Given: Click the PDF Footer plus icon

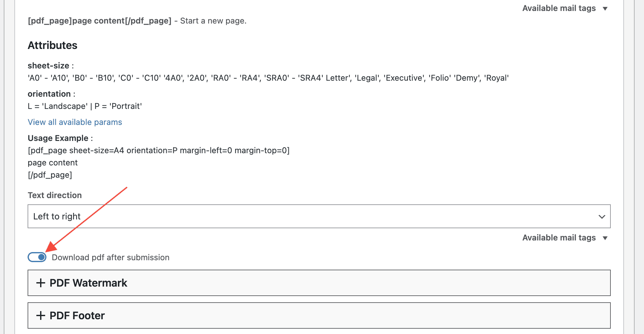Looking at the screenshot, I should pyautogui.click(x=41, y=315).
